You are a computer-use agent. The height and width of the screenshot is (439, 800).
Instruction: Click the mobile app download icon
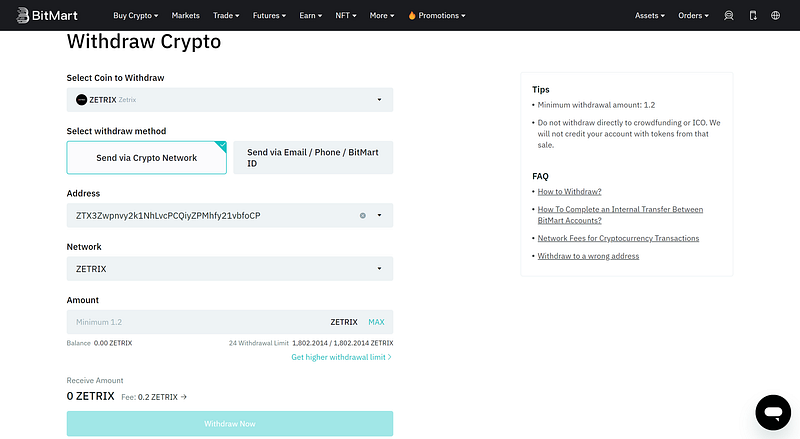coord(753,16)
